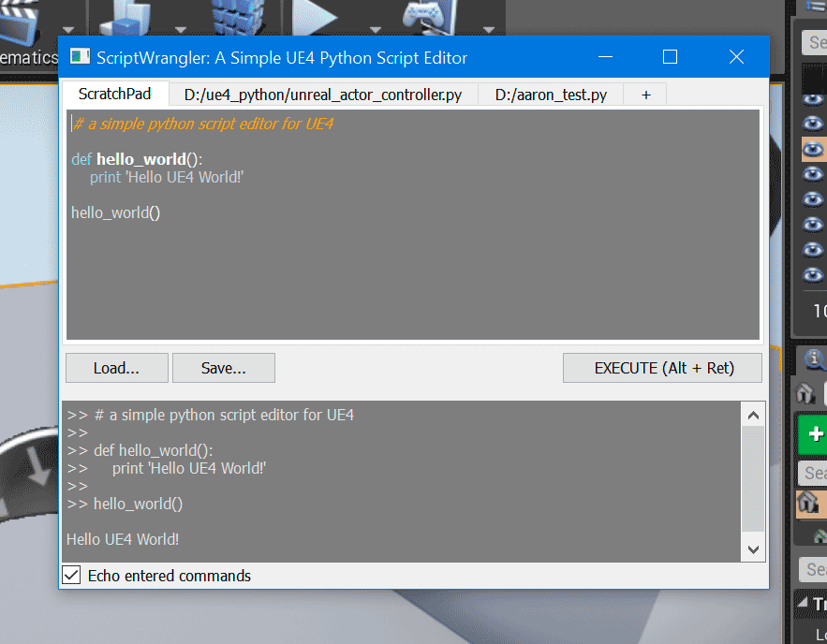Collapse the Transform section triangle
Screen dimensions: 827x644
[x=804, y=604]
